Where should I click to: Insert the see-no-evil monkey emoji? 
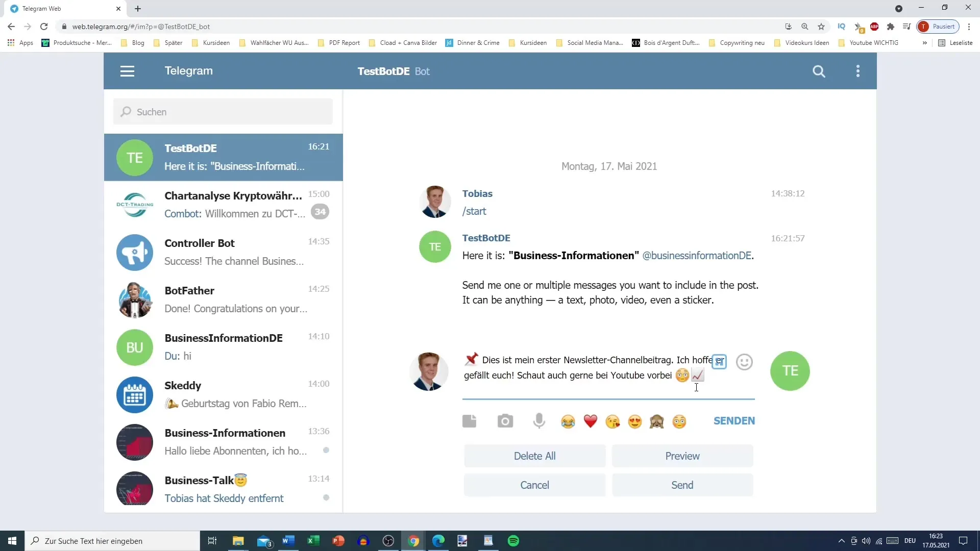657,421
